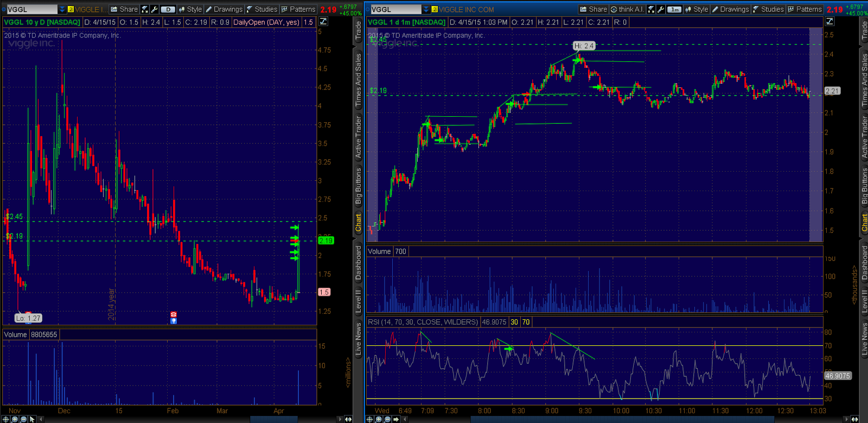This screenshot has width=868, height=423.
Task: Click the RSI study label in right chart
Action: [x=423, y=322]
